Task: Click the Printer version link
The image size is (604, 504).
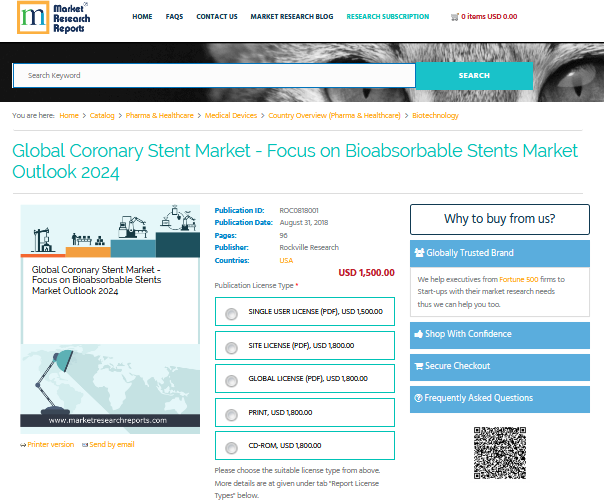Action: click(50, 445)
